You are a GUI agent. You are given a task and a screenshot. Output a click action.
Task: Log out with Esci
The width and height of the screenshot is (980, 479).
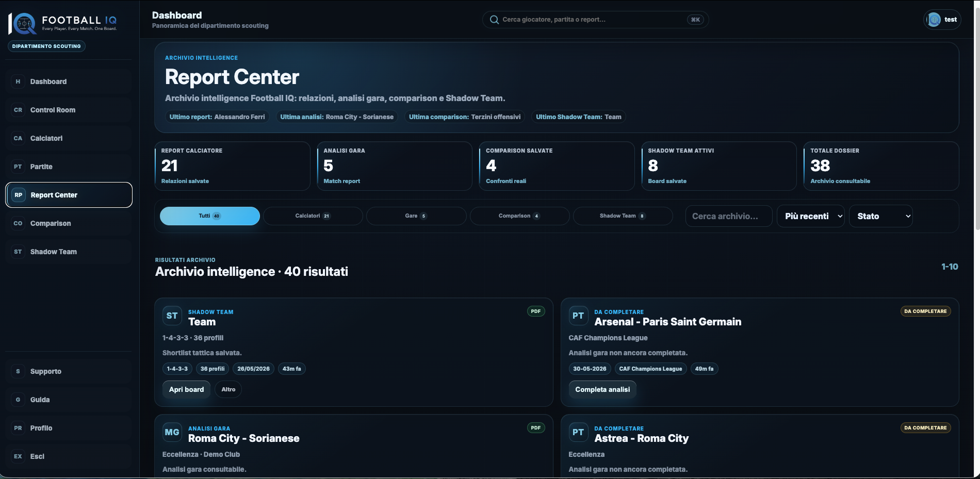69,456
